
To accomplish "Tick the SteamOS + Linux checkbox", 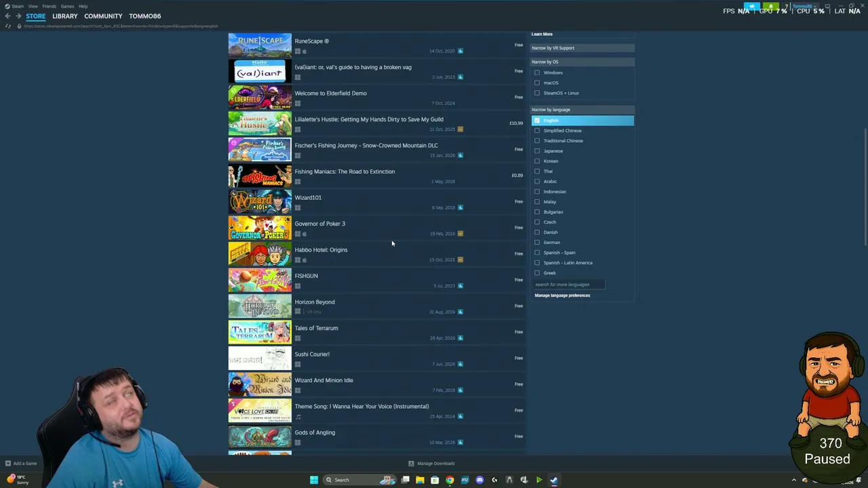I will (537, 93).
